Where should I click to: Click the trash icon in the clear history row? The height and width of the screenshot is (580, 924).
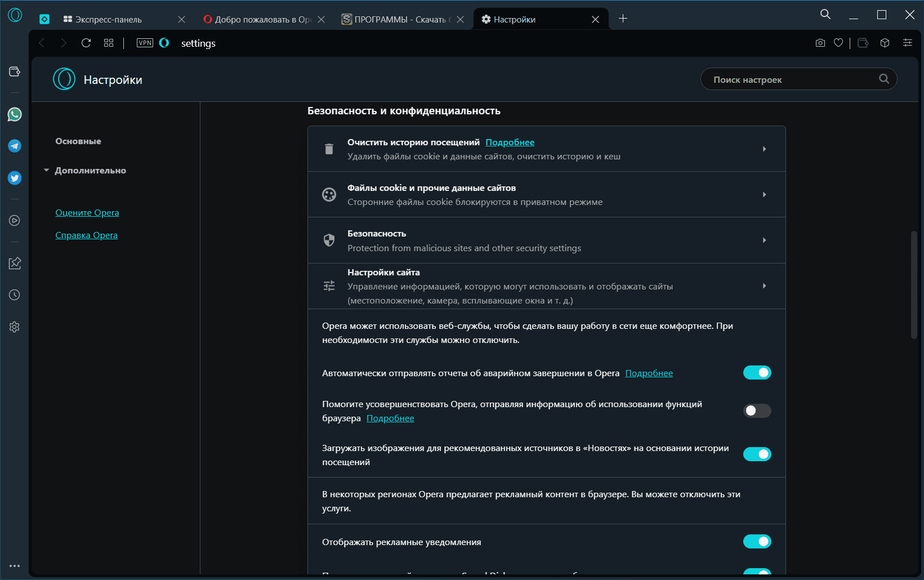coord(329,149)
